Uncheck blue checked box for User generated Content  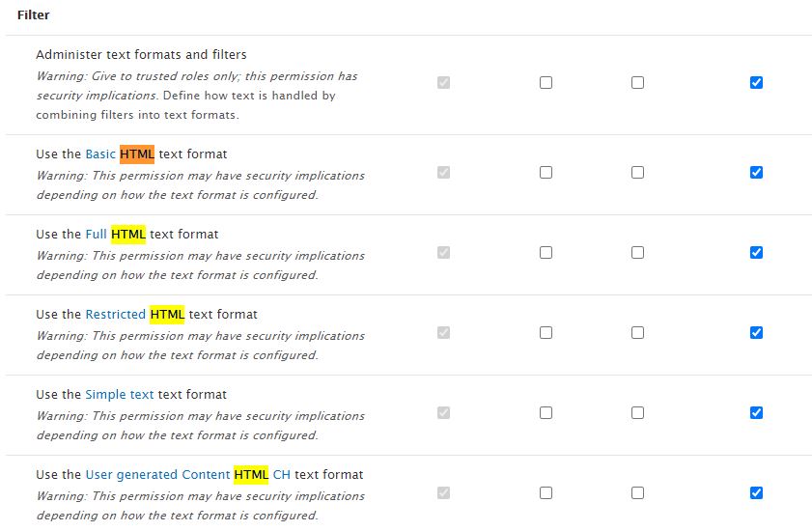coord(756,493)
